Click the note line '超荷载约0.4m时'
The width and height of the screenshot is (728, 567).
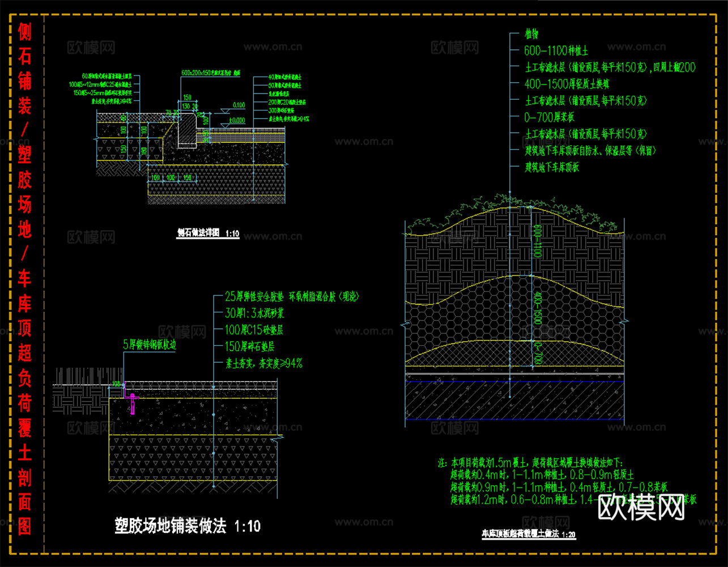coord(542,475)
